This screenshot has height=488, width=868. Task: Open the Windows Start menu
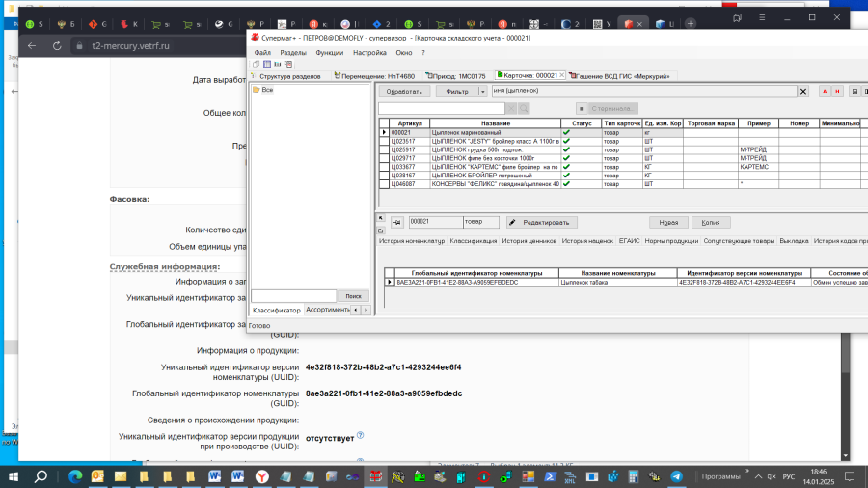[14, 476]
